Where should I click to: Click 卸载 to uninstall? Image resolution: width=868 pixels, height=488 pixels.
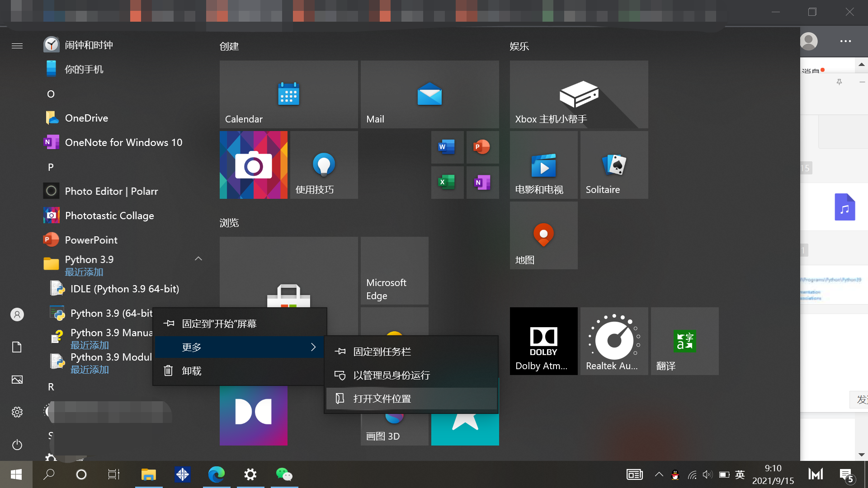192,371
